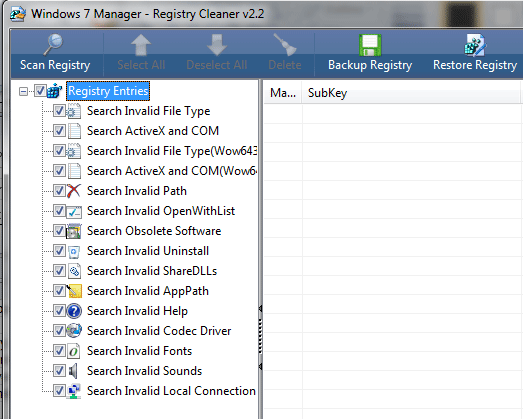Image resolution: width=523 pixels, height=419 pixels.
Task: Click the Obsolete Software icon
Action: pos(74,231)
